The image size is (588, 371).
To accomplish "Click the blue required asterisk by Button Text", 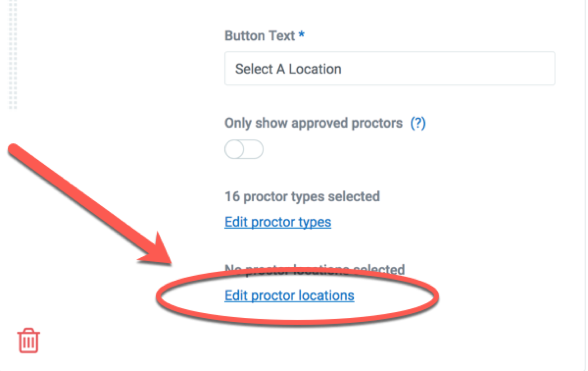I will click(x=301, y=36).
